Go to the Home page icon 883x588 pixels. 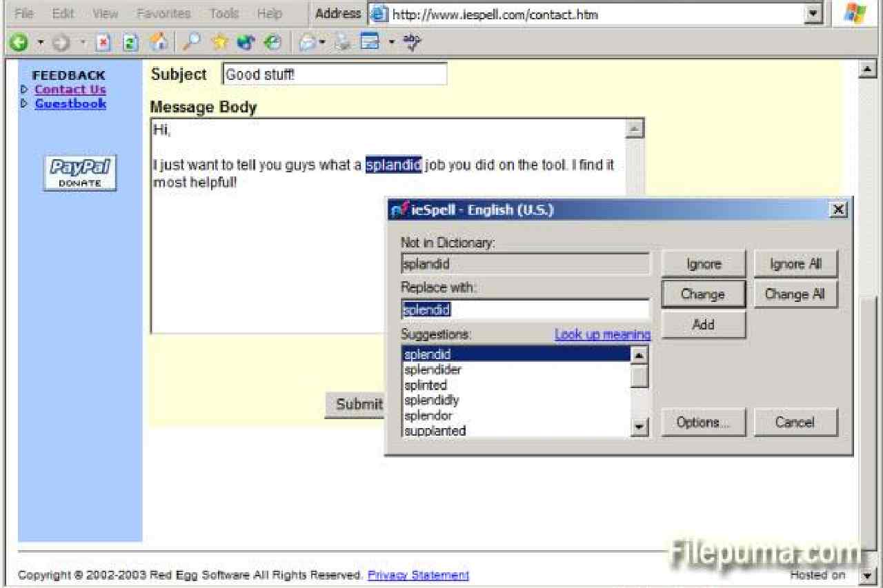click(x=158, y=43)
